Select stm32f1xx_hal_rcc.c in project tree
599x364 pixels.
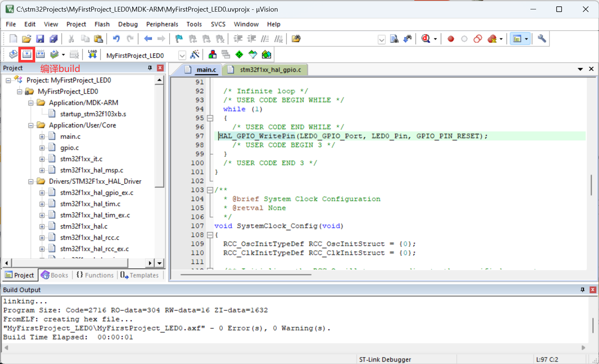click(90, 237)
